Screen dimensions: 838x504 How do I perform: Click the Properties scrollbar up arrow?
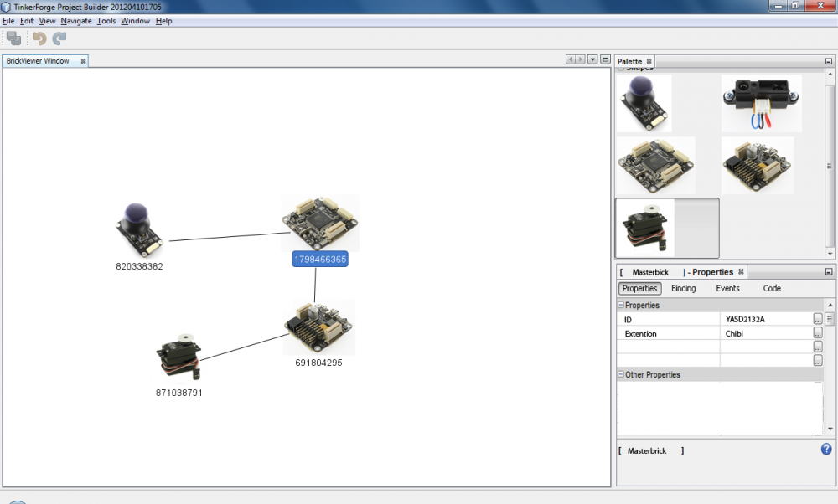tap(830, 305)
